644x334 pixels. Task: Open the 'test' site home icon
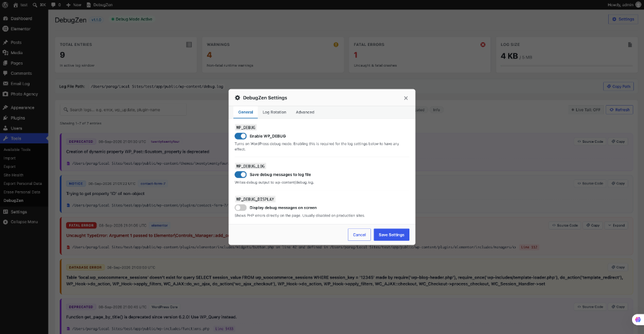coord(16,5)
